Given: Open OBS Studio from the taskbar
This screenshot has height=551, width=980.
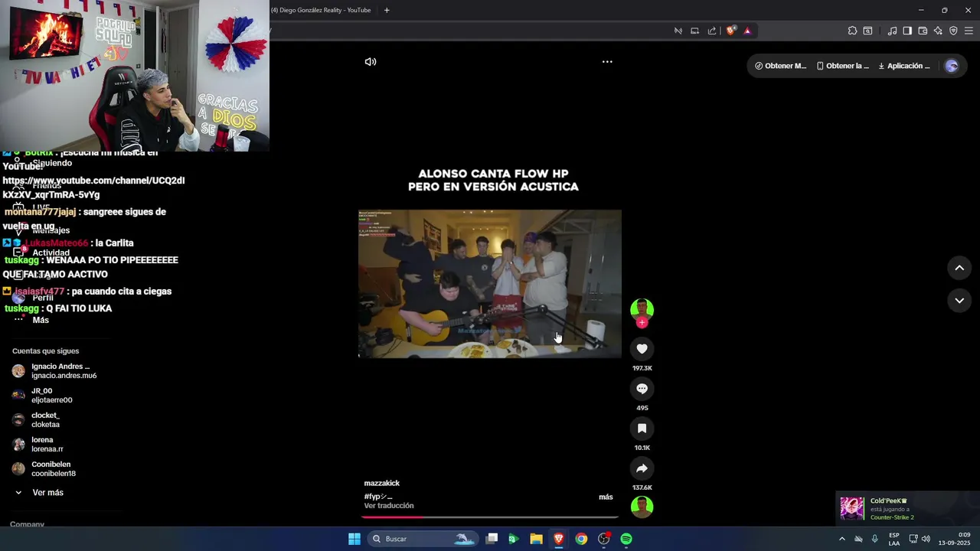Looking at the screenshot, I should [x=604, y=539].
